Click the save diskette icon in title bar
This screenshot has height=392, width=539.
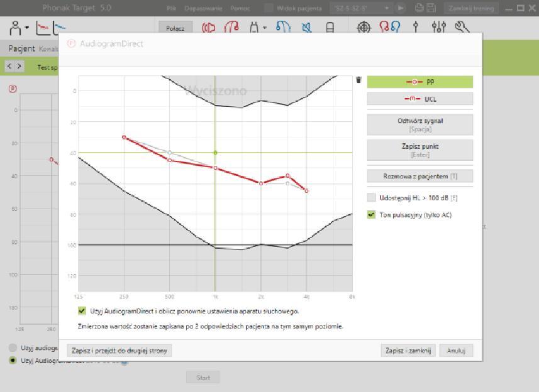click(431, 8)
